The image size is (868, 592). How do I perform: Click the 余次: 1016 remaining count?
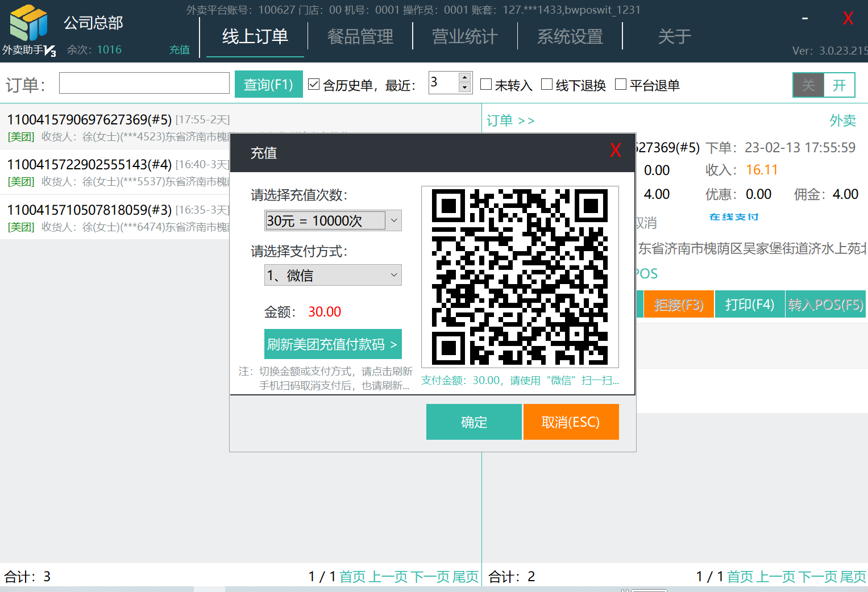click(94, 50)
